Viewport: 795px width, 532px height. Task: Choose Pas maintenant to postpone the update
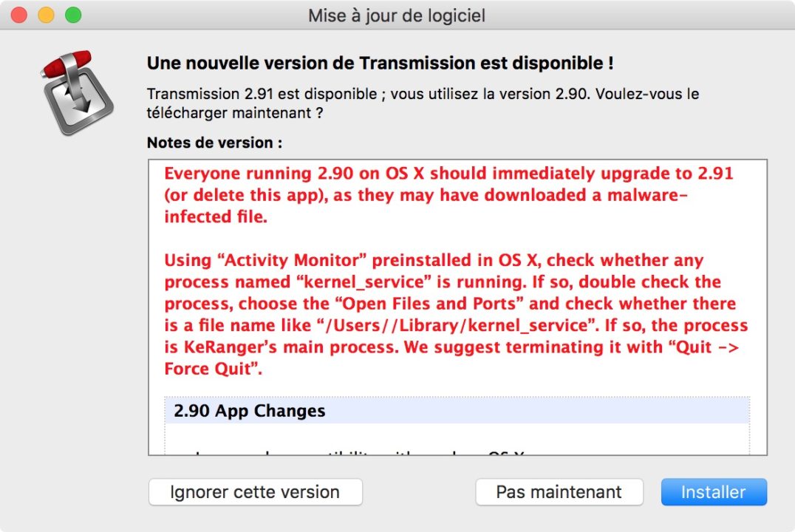tap(559, 491)
